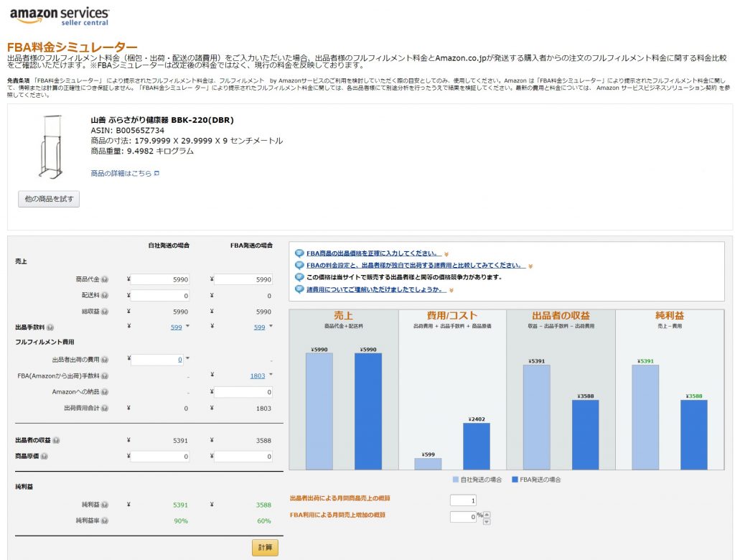Open the FBA商品の出品価格を正確に入力してください link
Viewport: 735px width, 560px height.
pyautogui.click(x=372, y=253)
